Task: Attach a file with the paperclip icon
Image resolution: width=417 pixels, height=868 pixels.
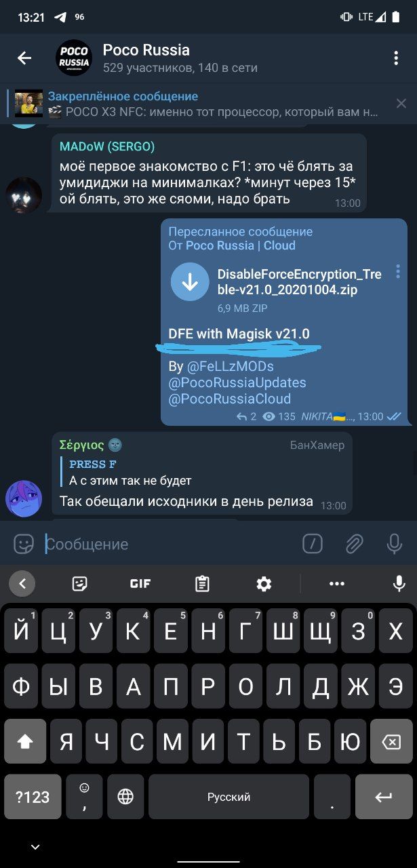Action: point(354,544)
